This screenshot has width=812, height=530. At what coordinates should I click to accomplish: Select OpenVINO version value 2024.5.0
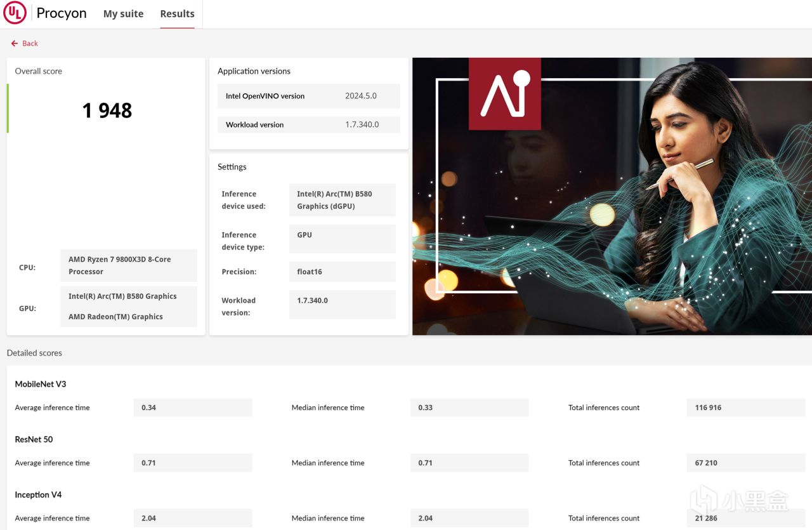(x=361, y=96)
